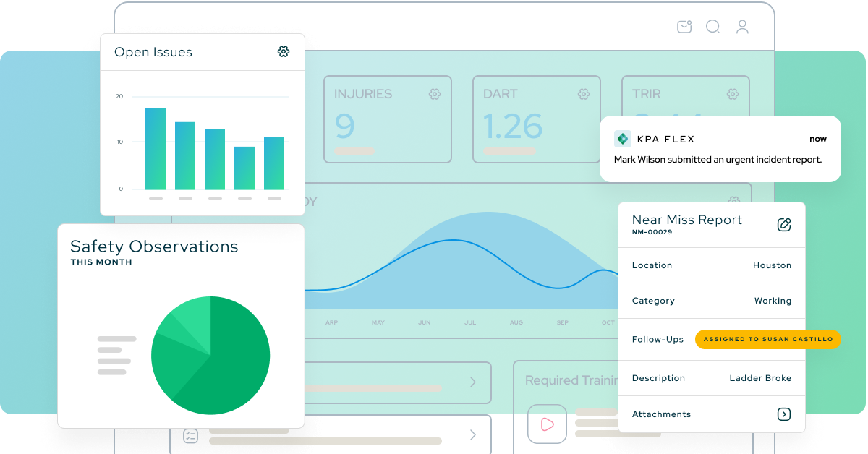Open the DART card settings gear
The height and width of the screenshot is (454, 868).
click(x=583, y=94)
